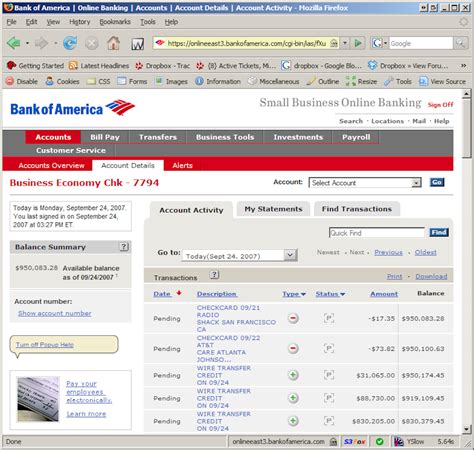Click the Download transactions link
Image resolution: width=474 pixels, height=450 pixels.
pos(431,276)
